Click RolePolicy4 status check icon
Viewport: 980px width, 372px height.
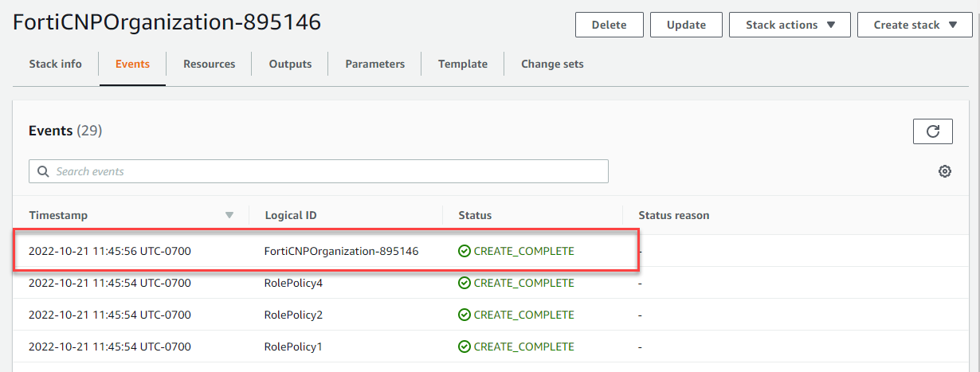(x=465, y=283)
